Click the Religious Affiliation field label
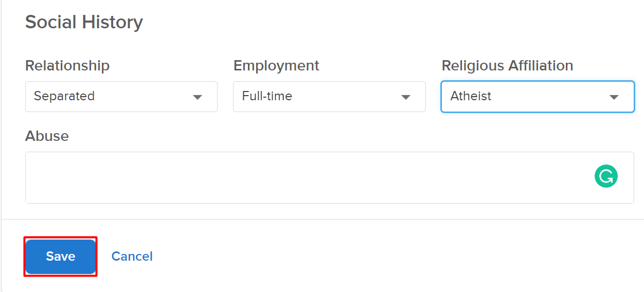This screenshot has height=292, width=644. pyautogui.click(x=507, y=66)
